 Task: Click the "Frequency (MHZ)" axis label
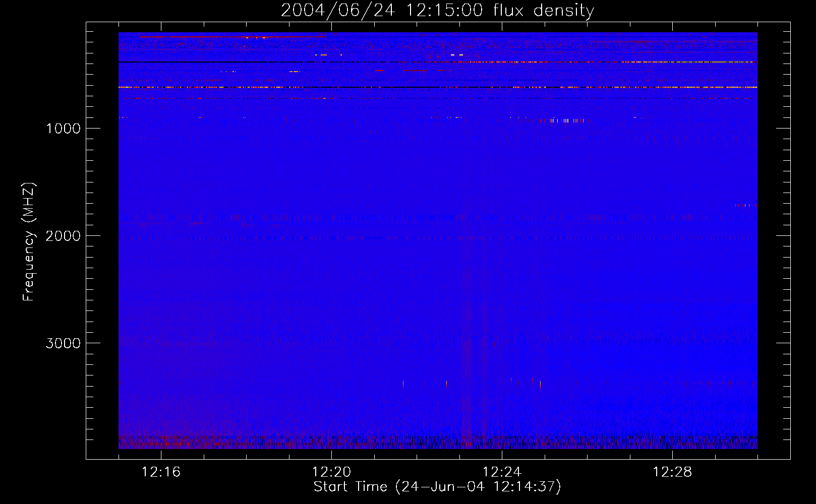[x=29, y=242]
